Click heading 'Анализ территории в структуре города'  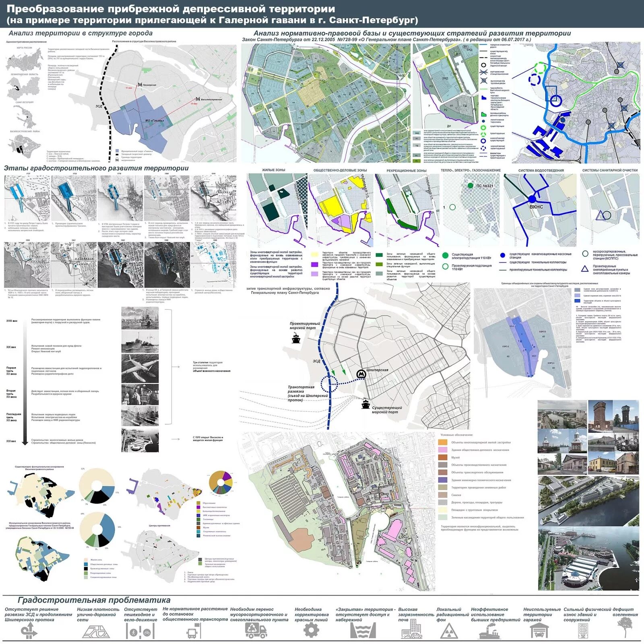[x=80, y=33]
